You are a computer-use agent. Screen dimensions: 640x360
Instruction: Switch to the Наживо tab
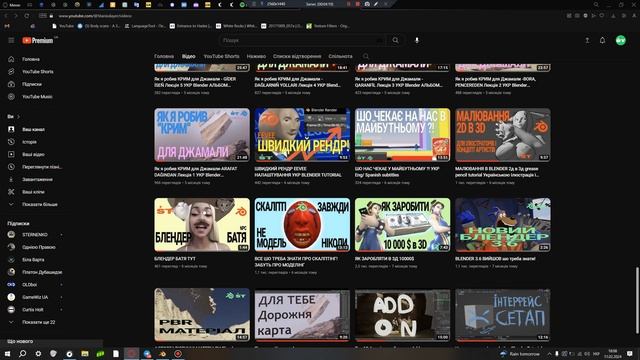[x=256, y=56]
